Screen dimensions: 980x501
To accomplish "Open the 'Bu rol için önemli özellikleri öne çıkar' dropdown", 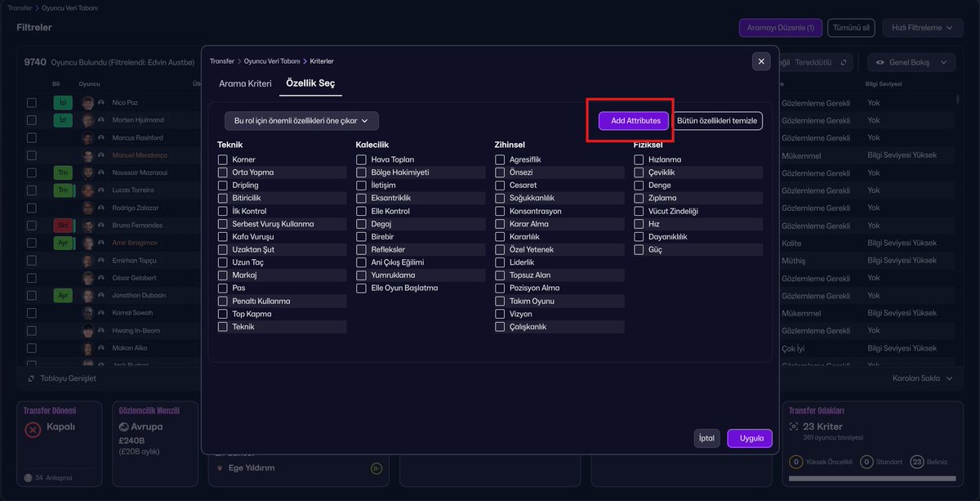I will (x=301, y=121).
